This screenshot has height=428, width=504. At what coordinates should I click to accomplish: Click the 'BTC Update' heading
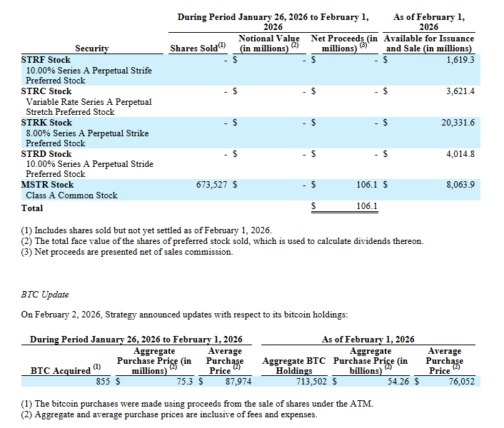coord(45,295)
